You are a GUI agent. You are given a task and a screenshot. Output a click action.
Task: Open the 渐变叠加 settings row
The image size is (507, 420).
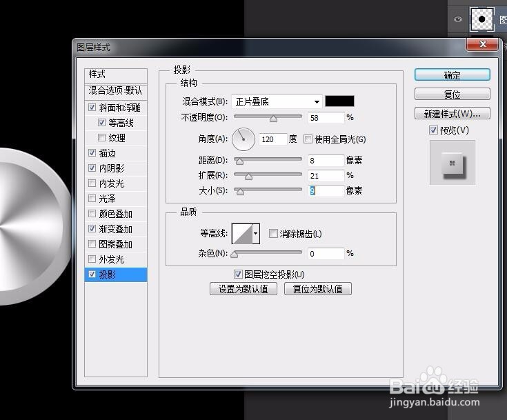tap(116, 229)
